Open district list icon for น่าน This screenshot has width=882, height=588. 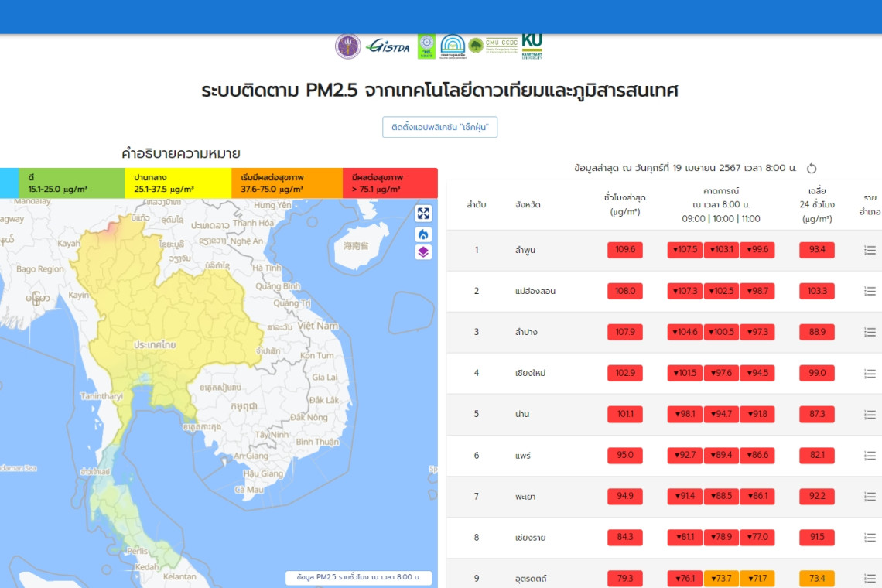tap(870, 415)
